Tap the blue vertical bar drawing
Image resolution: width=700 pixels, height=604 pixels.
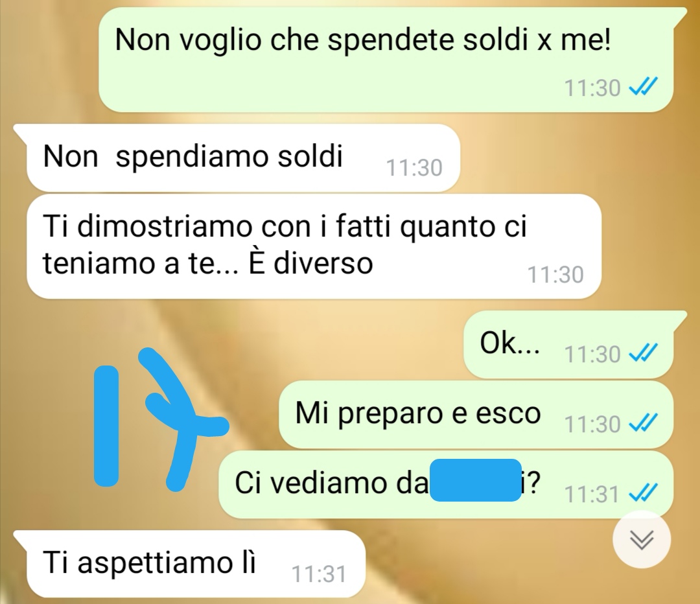[x=106, y=425]
